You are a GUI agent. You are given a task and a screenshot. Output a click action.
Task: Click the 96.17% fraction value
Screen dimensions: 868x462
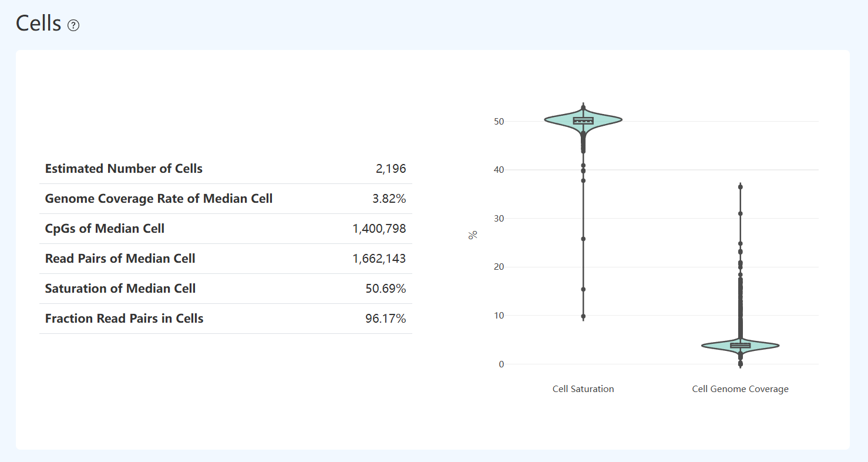click(x=385, y=319)
